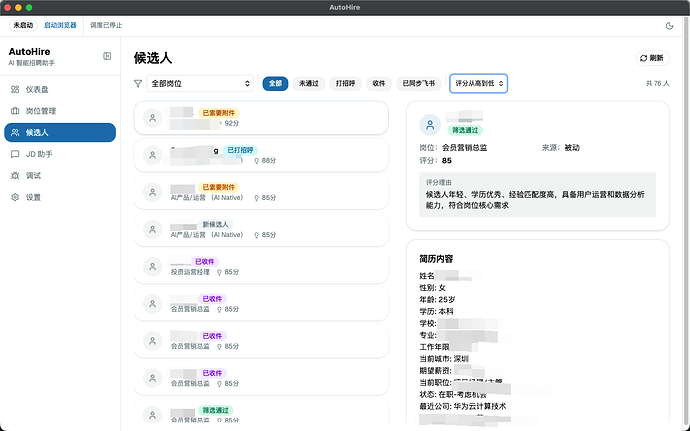This screenshot has width=690, height=431.
Task: Go to 调试 menu item
Action: click(x=60, y=176)
